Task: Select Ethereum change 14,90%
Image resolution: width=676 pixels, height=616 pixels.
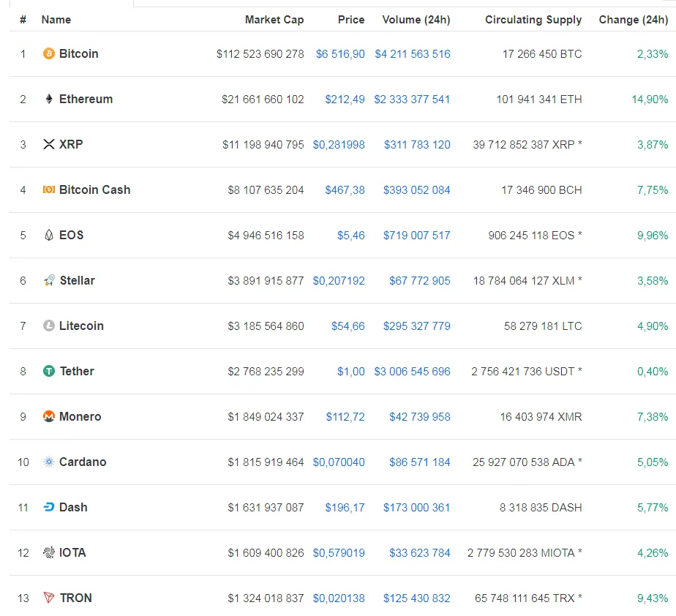Action: click(x=650, y=99)
